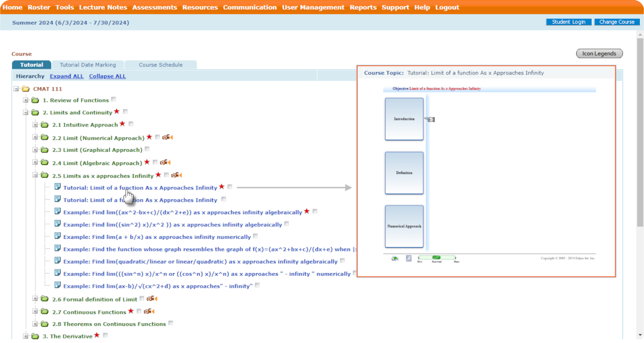Open the User Management menu
The width and height of the screenshot is (644, 343).
[x=313, y=7]
